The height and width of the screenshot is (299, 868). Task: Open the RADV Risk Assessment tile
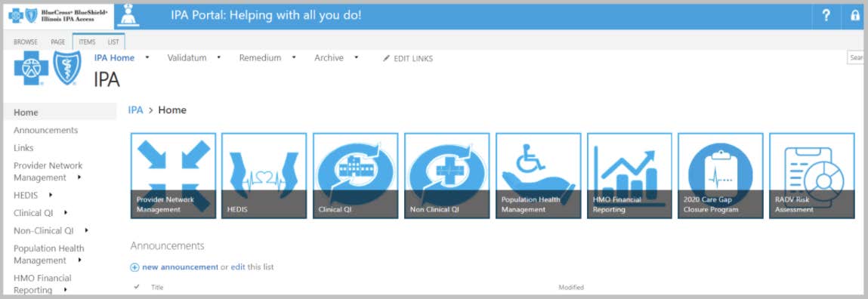pyautogui.click(x=811, y=175)
